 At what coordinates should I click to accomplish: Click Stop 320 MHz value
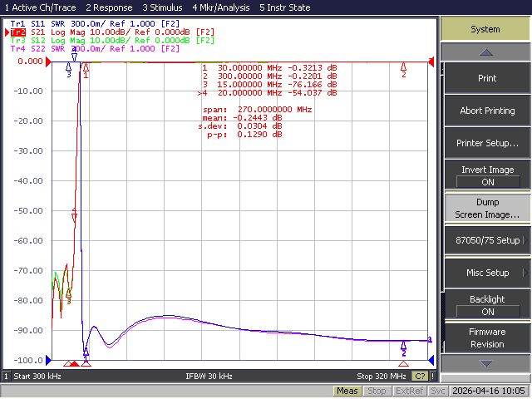tap(382, 377)
